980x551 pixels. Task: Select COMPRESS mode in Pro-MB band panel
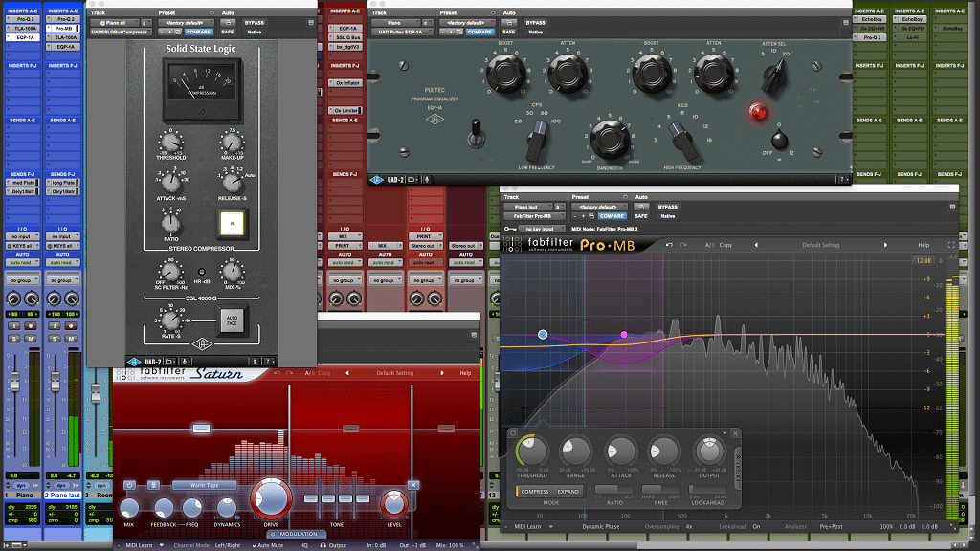(534, 492)
